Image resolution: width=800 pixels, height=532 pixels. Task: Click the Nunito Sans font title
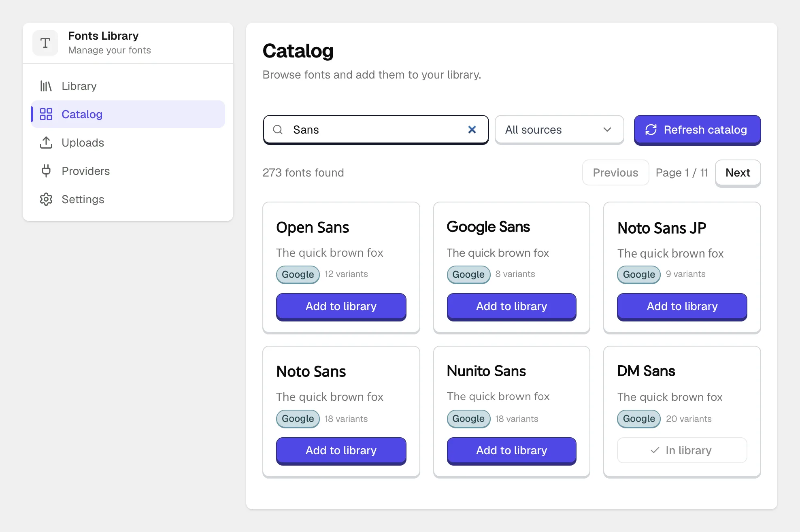pyautogui.click(x=486, y=371)
